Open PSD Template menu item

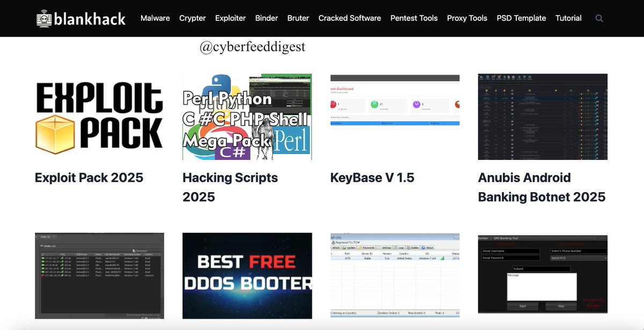(522, 18)
